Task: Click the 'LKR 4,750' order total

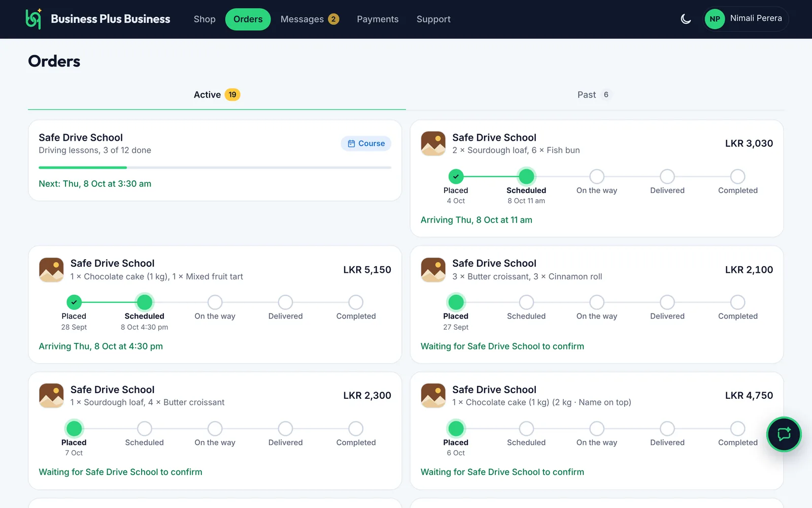Action: 749,396
